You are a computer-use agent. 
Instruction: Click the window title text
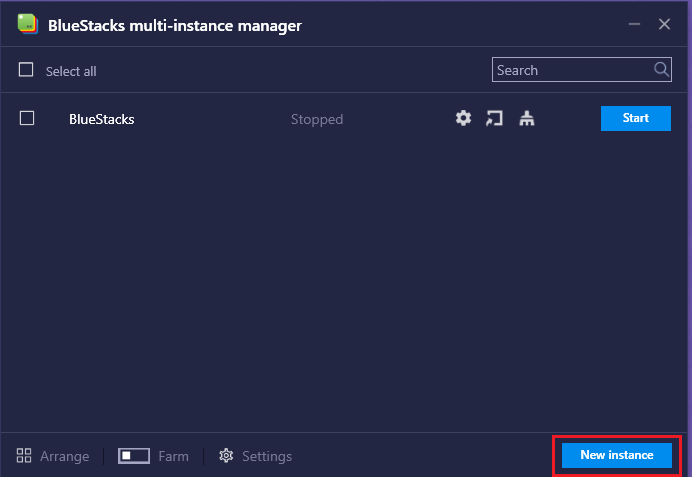pos(174,25)
